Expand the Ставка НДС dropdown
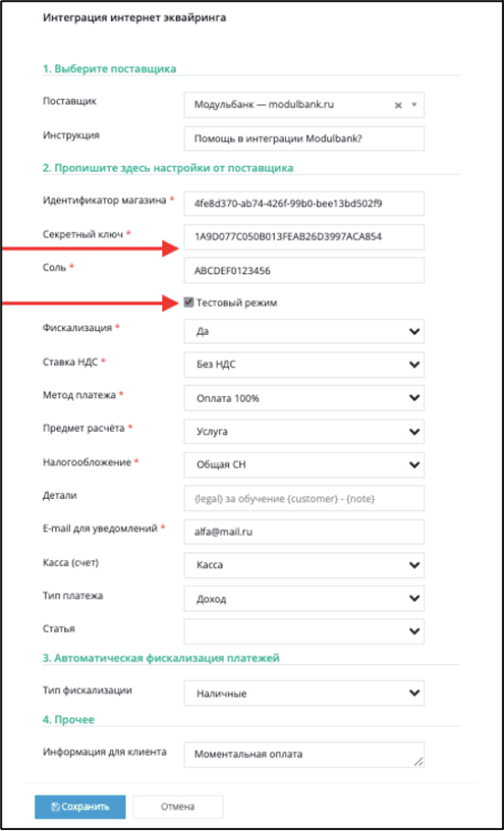The height and width of the screenshot is (831, 504). (x=304, y=365)
